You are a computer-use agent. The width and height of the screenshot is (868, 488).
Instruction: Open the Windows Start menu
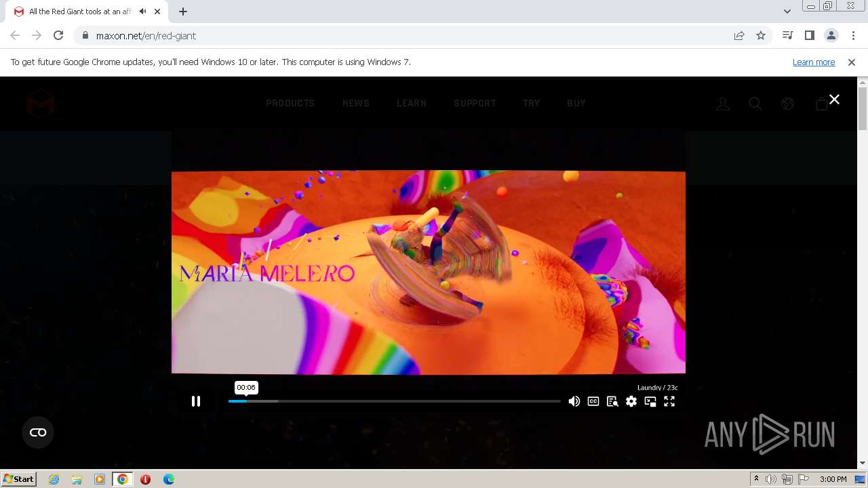tap(18, 479)
